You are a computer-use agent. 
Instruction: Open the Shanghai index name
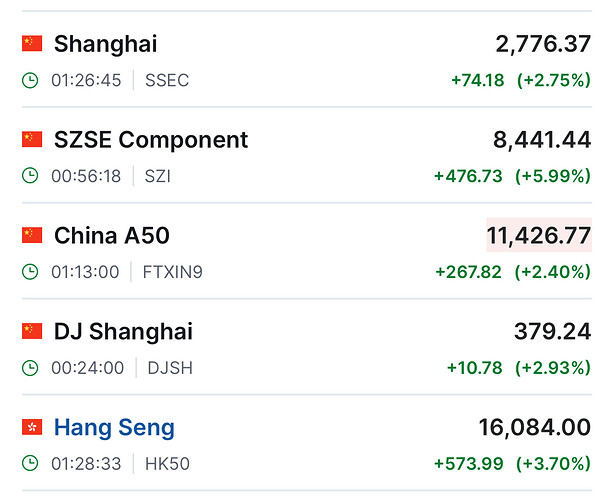(105, 44)
